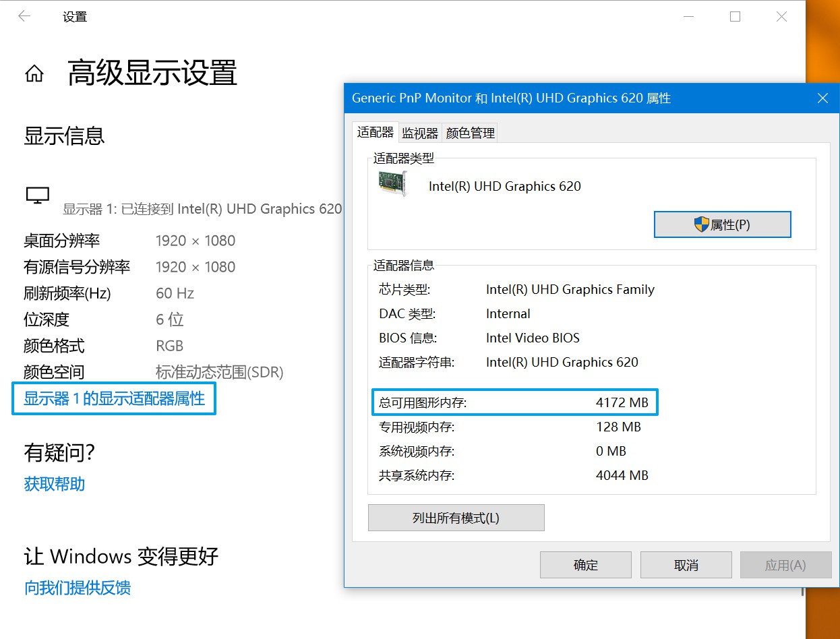Viewport: 840px width, 639px height.
Task: Click the dialog title bar text
Action: pos(512,98)
